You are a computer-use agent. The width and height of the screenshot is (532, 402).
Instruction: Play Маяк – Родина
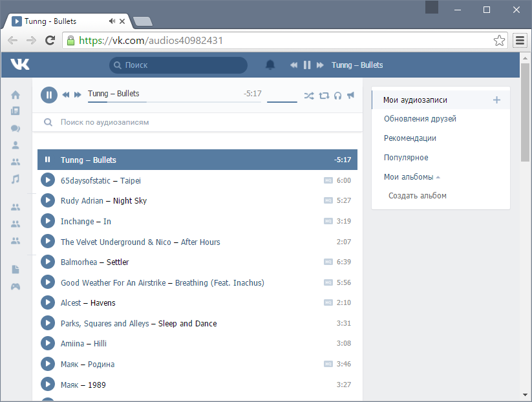coord(48,364)
